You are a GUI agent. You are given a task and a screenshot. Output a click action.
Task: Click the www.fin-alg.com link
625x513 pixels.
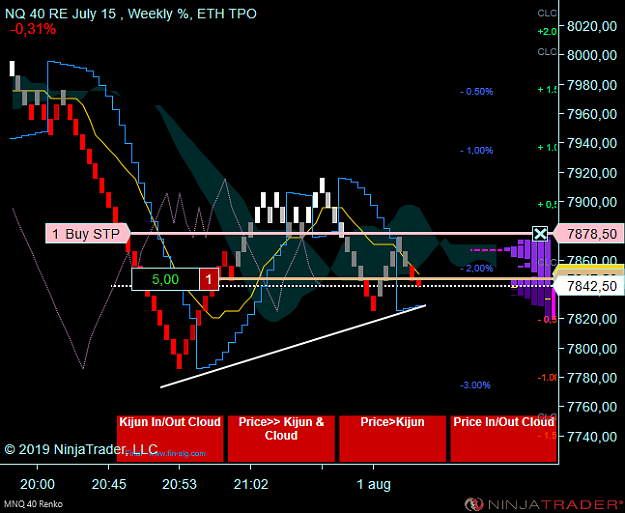[177, 453]
